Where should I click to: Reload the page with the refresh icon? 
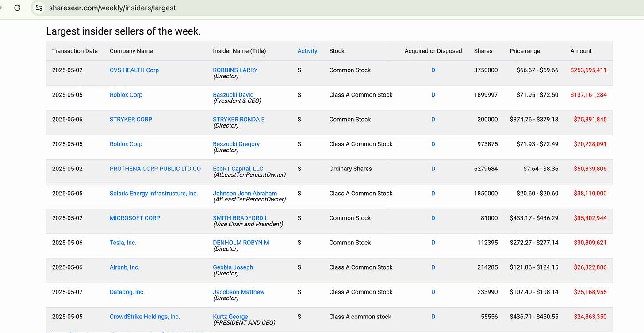[17, 8]
